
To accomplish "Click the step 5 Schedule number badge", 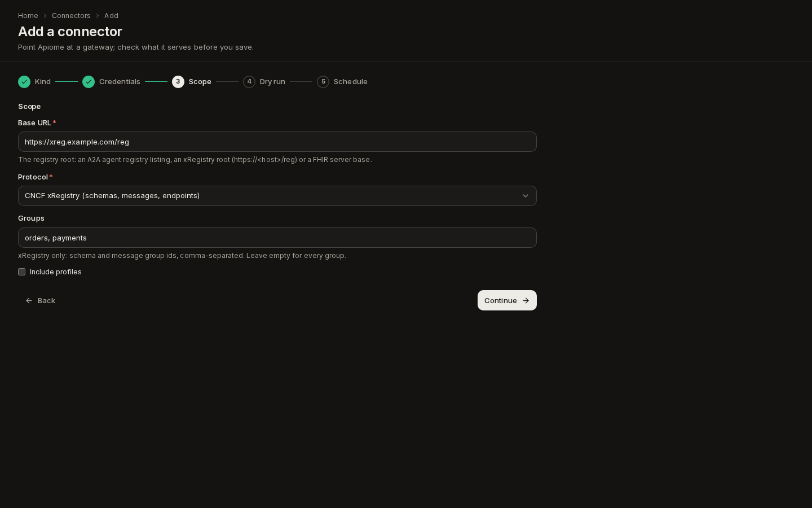I will pyautogui.click(x=323, y=82).
